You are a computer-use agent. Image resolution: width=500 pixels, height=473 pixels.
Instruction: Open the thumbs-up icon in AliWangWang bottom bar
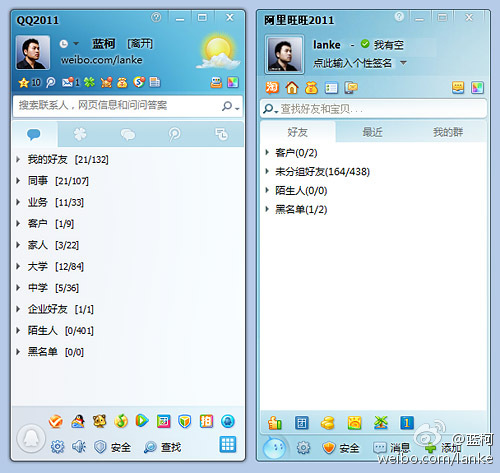pyautogui.click(x=275, y=423)
